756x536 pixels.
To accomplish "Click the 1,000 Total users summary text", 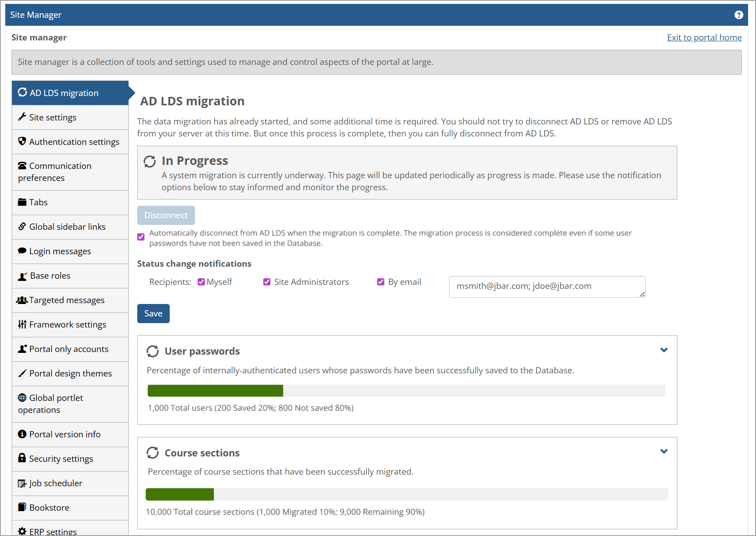I will 251,408.
